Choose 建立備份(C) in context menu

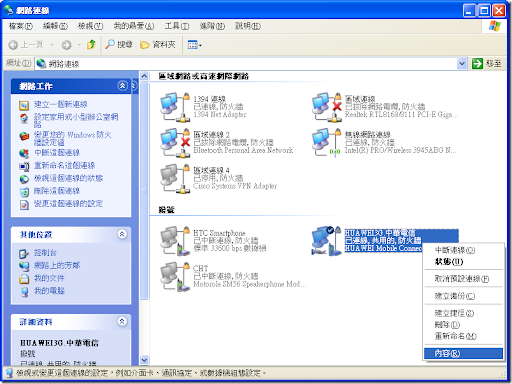(464, 296)
